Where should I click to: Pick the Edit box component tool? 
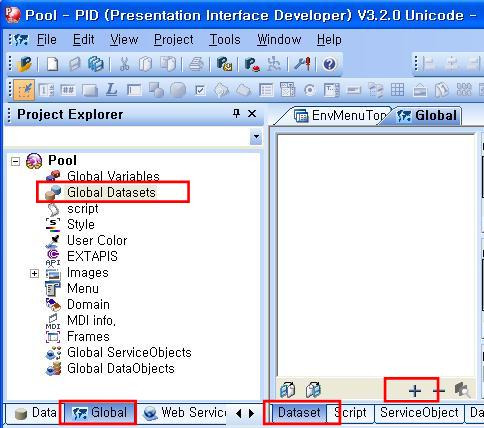pyautogui.click(x=134, y=90)
